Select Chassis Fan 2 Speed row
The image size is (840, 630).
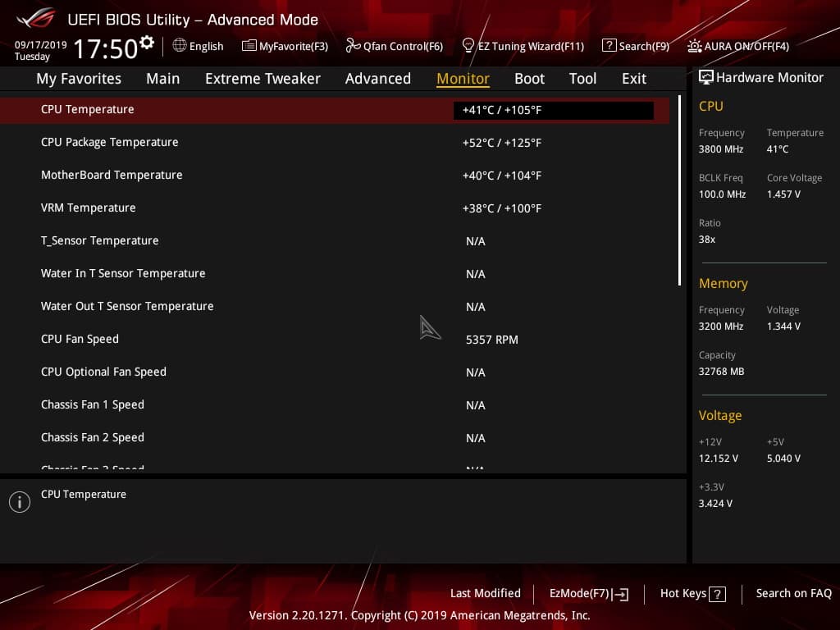335,438
